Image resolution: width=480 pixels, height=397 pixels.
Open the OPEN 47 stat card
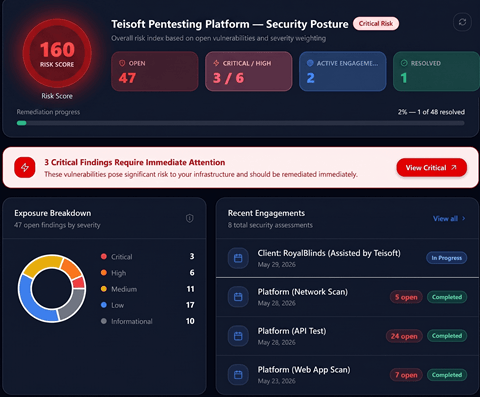coord(155,71)
